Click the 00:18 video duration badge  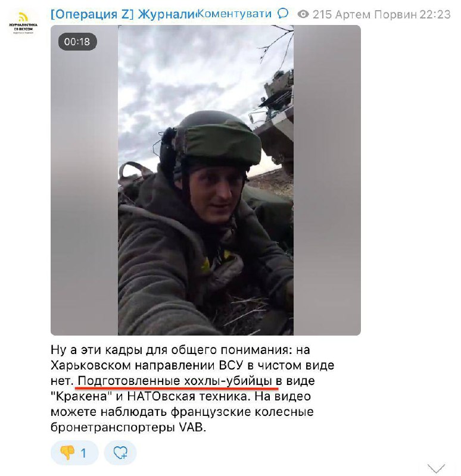pos(77,42)
